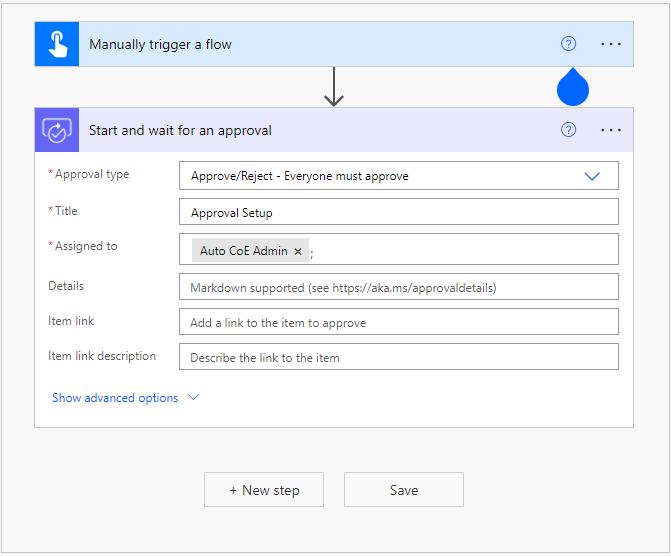Remove Auto CoE Admin from Assigned to
Screen dimensions: 671x556
(298, 251)
